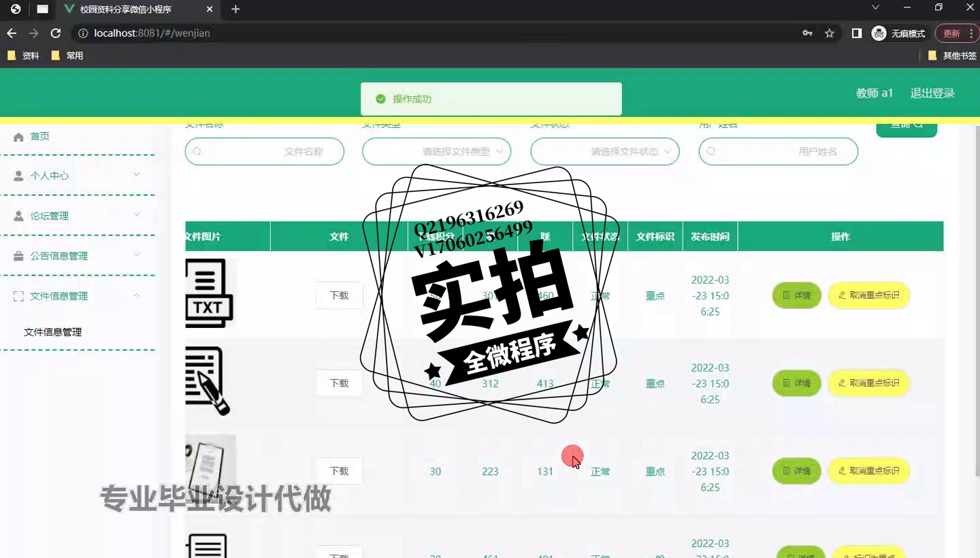
Task: Open the browser side panel icon
Action: coord(857,33)
